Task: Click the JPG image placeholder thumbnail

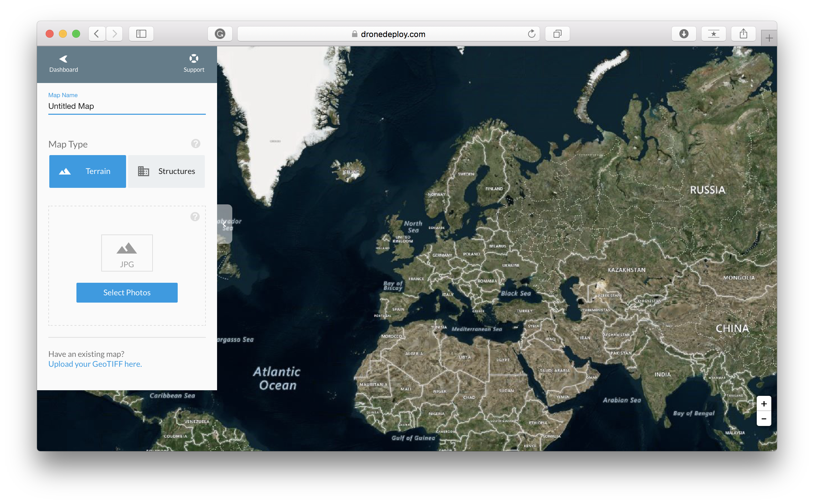Action: pyautogui.click(x=127, y=253)
